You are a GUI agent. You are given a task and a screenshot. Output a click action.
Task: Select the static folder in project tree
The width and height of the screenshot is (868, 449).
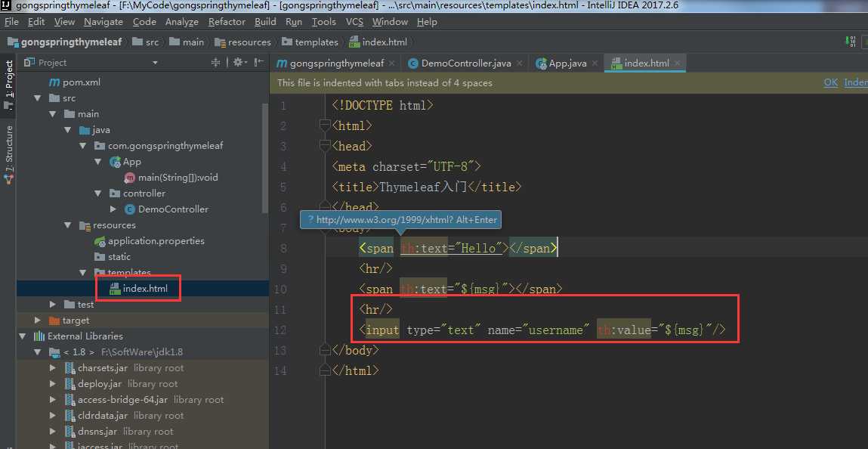[119, 257]
